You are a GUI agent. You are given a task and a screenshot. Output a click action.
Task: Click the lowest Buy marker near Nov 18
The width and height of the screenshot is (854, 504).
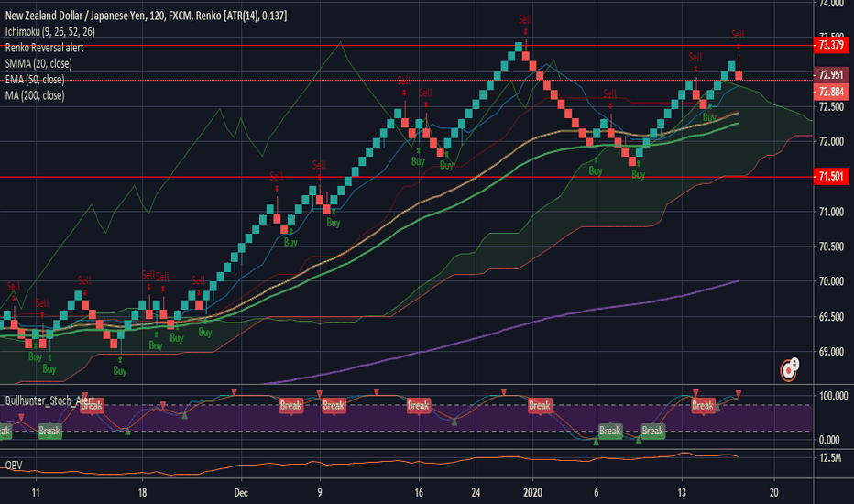120,370
